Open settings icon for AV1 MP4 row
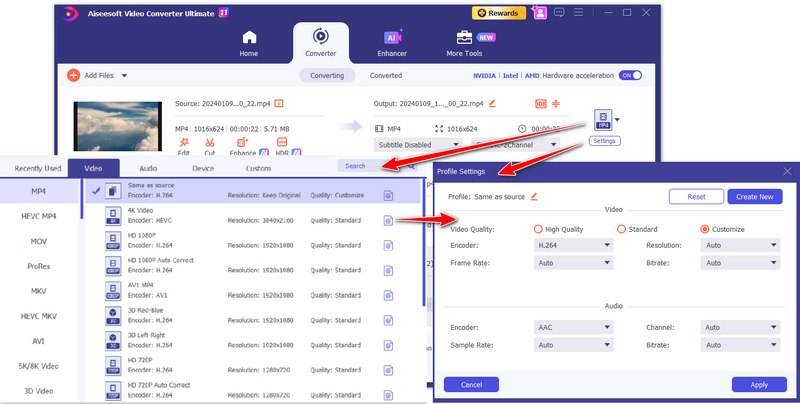 coord(388,295)
